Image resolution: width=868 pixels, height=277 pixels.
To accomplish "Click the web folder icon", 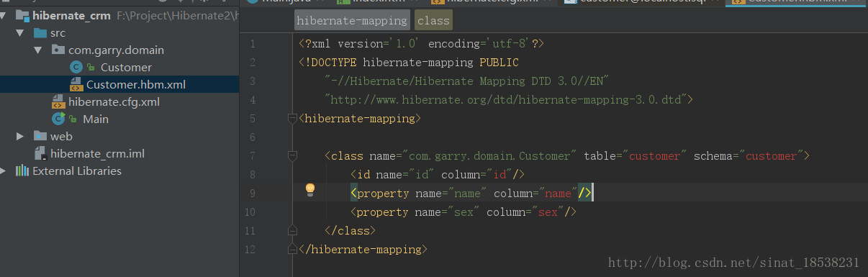I will 40,136.
